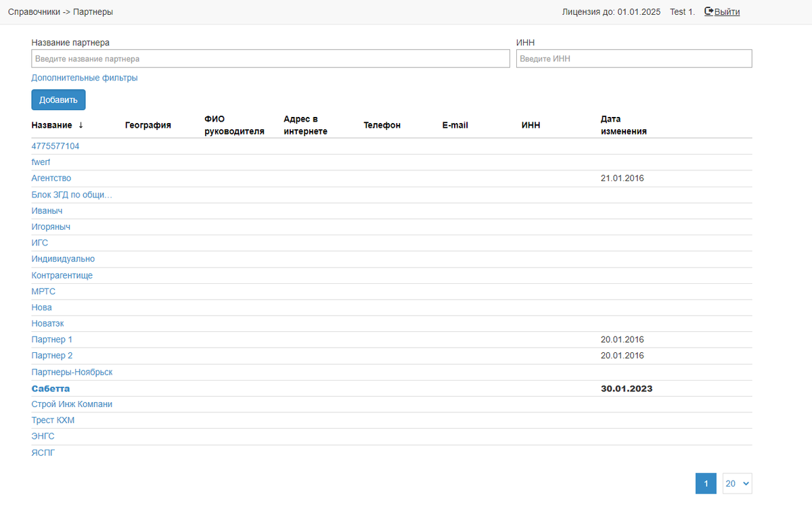Viewport: 812px width, 505px height.
Task: Go to page 1 in pagination
Action: coord(706,483)
